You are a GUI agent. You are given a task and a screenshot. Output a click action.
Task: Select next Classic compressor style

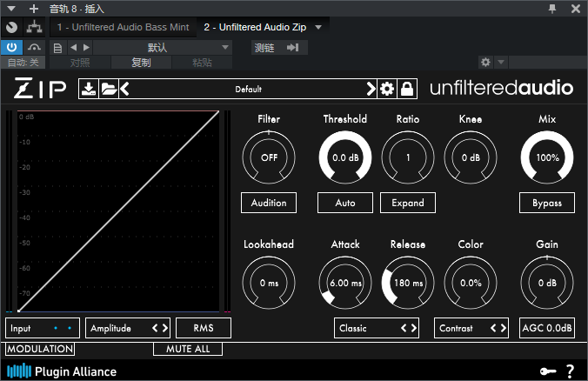point(414,328)
